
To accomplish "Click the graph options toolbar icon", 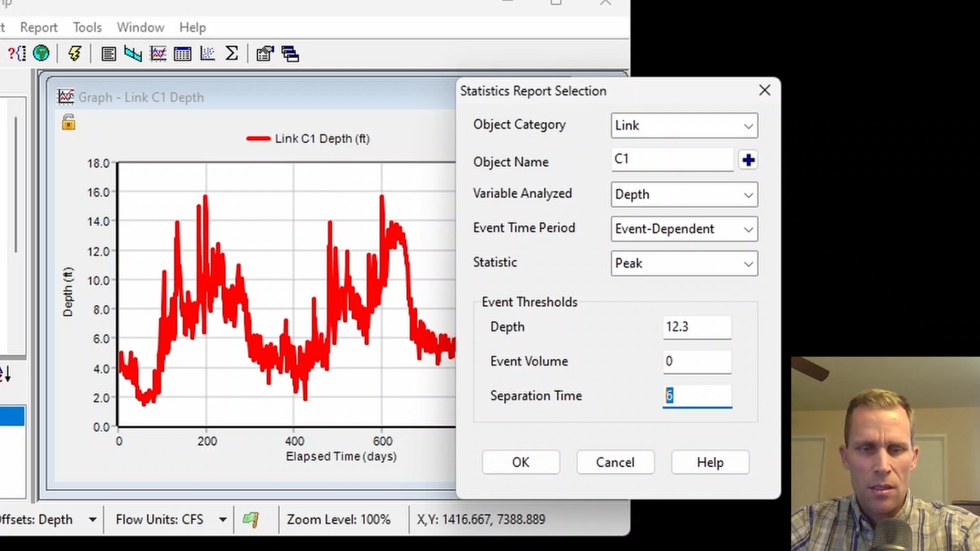I will click(264, 54).
